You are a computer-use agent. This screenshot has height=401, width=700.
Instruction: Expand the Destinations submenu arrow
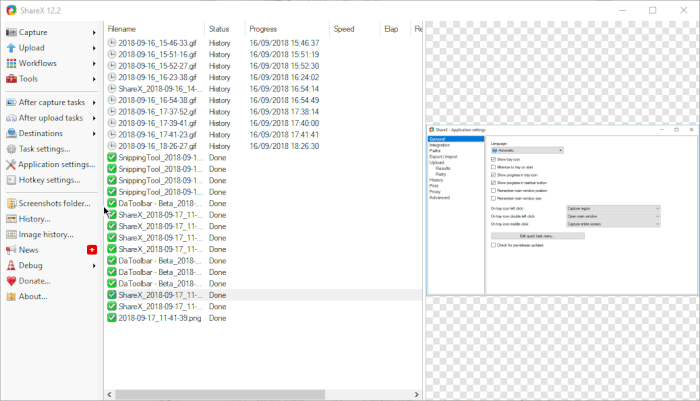point(94,134)
